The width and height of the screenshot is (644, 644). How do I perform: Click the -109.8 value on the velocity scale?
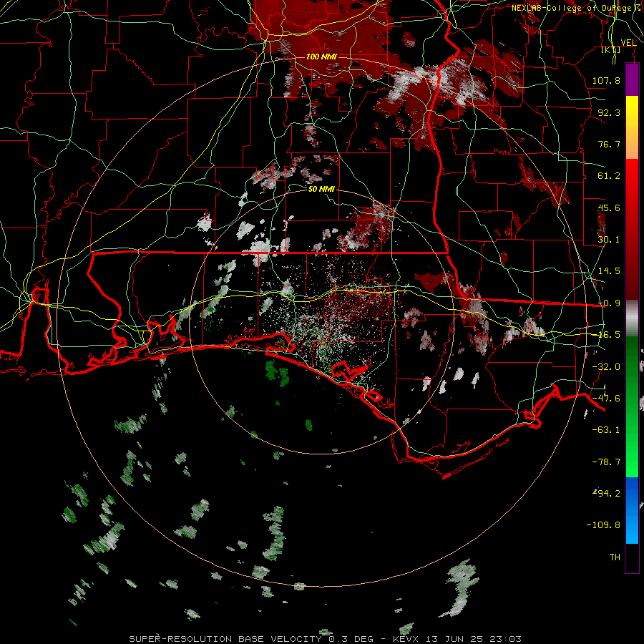point(603,525)
